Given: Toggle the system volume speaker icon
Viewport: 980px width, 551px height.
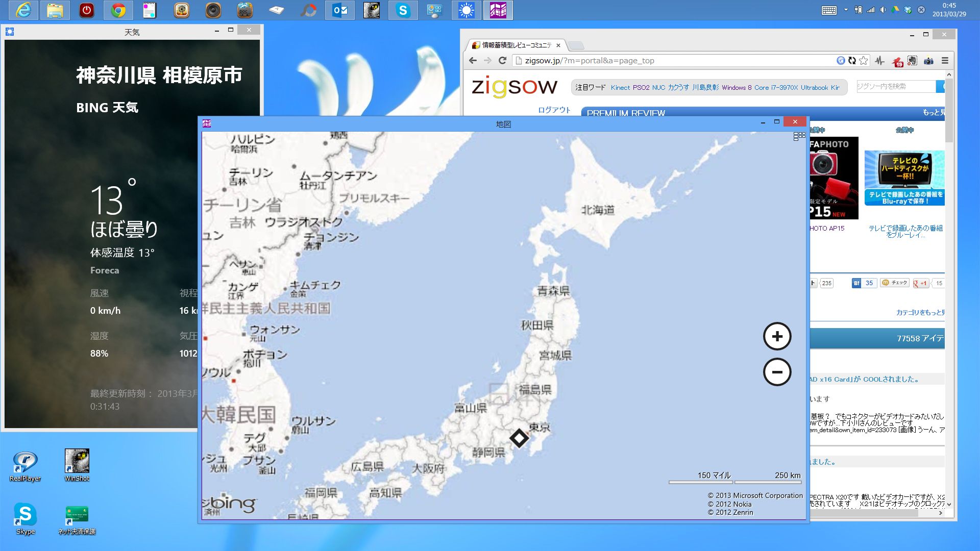Looking at the screenshot, I should click(883, 10).
